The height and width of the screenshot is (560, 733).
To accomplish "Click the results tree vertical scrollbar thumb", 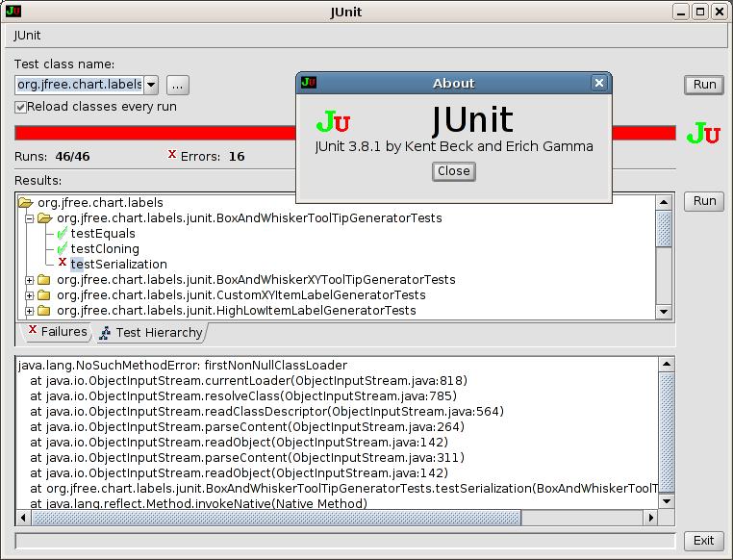I will [664, 229].
